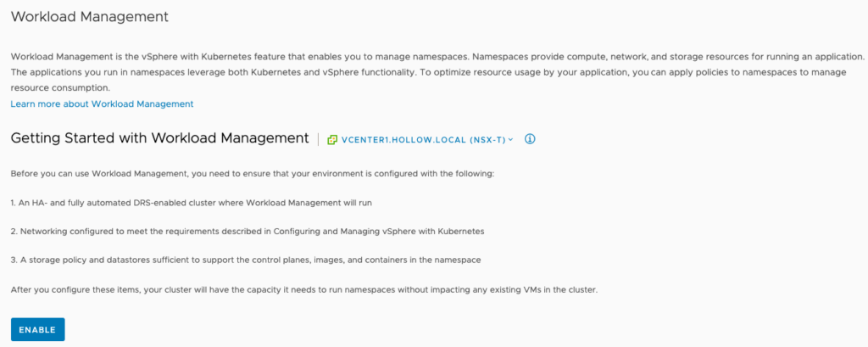Click the 'After you configure these items' sentence
The height and width of the screenshot is (347, 868).
(306, 289)
